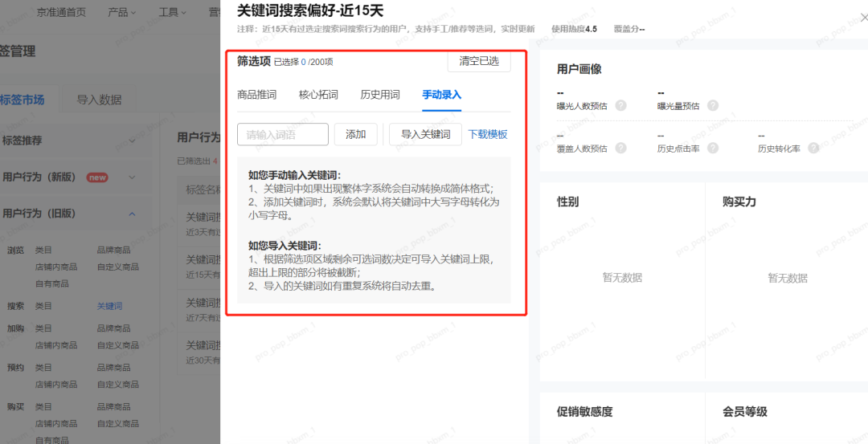Click the help icon beside 覆盖人数预估
The width and height of the screenshot is (868, 444).
620,149
